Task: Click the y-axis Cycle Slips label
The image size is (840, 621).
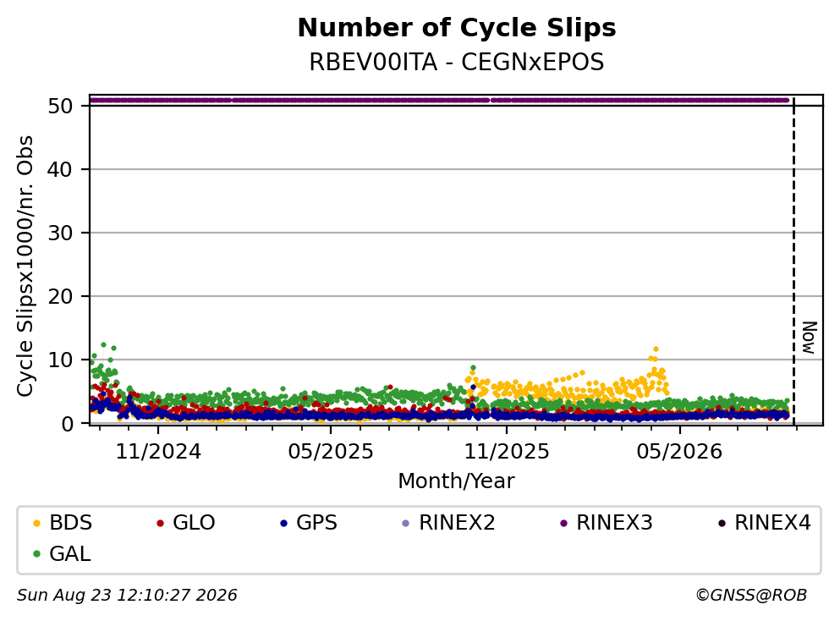Action: click(x=25, y=267)
